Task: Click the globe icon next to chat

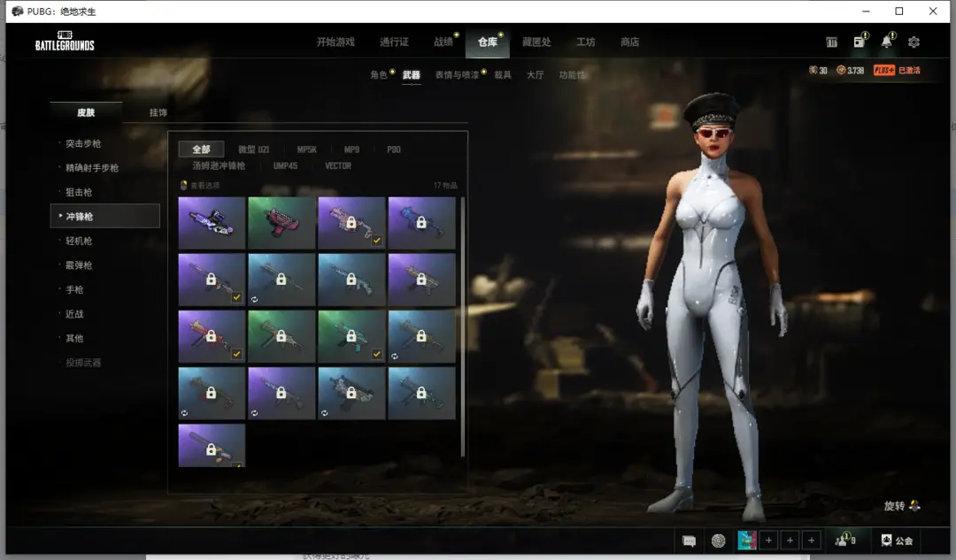Action: coord(718,541)
